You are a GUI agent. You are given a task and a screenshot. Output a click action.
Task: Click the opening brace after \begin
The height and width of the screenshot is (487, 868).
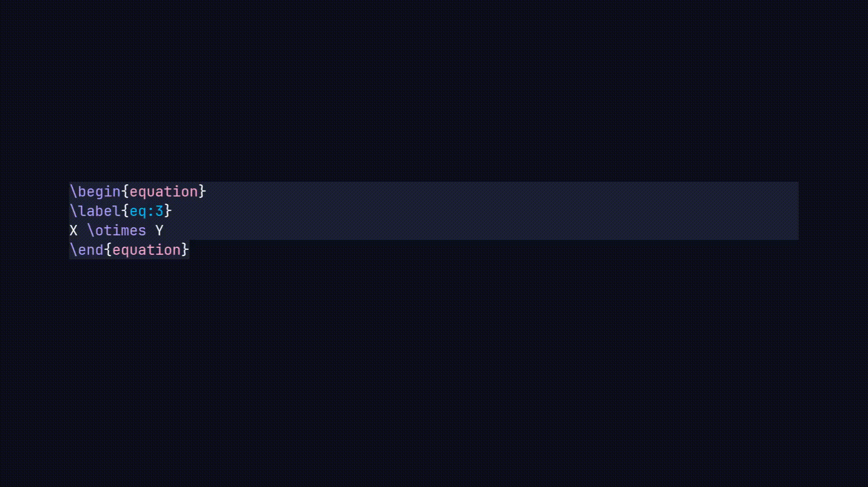[x=125, y=192]
